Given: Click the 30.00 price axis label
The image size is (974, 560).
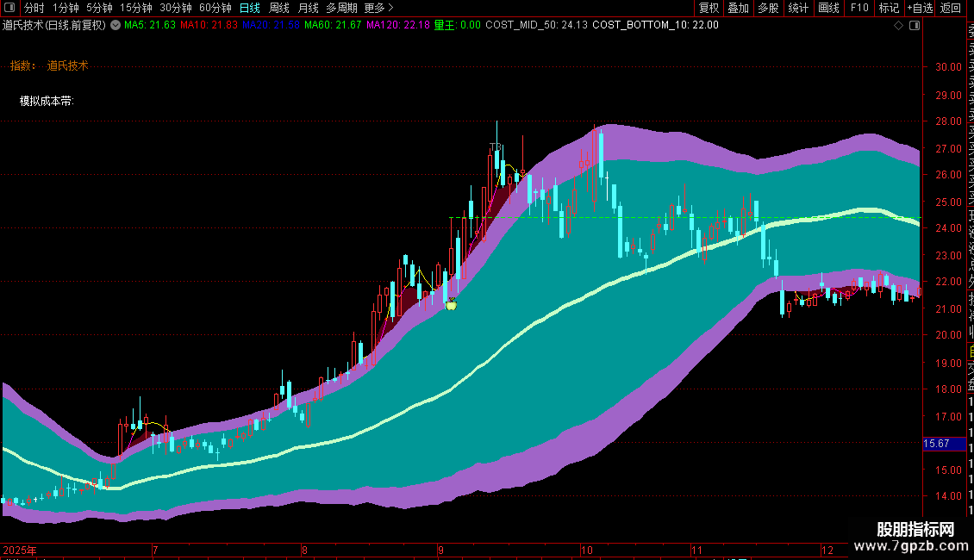Looking at the screenshot, I should (x=948, y=67).
